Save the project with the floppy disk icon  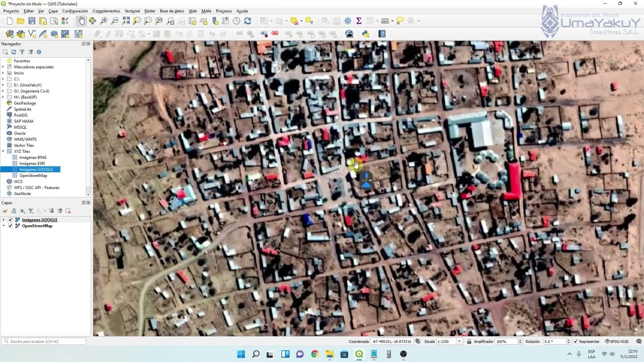32,21
